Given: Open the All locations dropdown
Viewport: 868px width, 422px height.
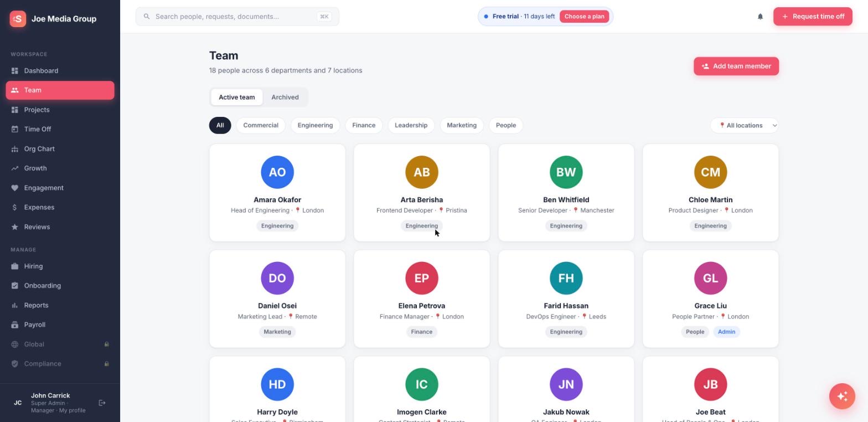Looking at the screenshot, I should (x=745, y=125).
